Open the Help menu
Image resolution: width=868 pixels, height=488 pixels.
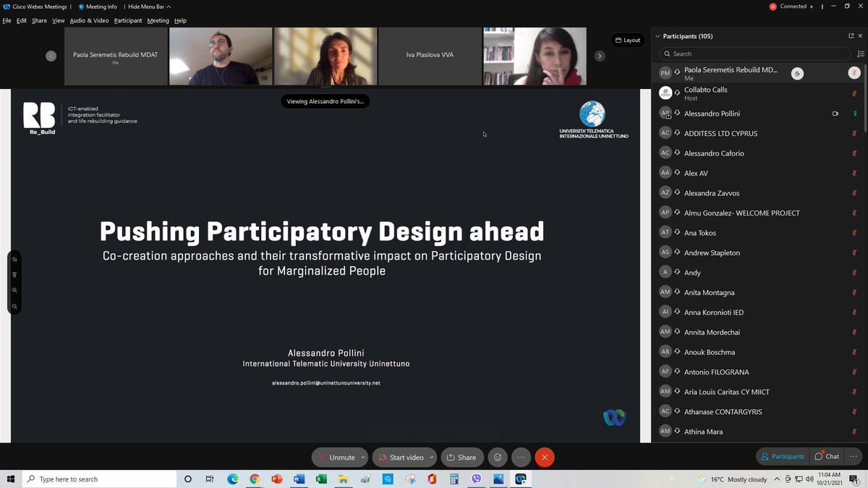180,20
